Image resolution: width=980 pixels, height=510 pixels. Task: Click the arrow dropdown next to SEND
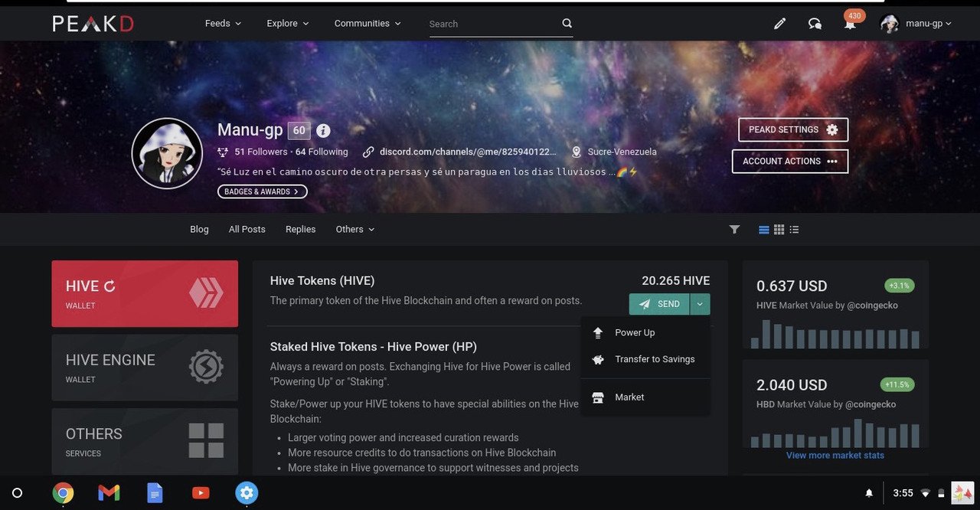tap(700, 304)
